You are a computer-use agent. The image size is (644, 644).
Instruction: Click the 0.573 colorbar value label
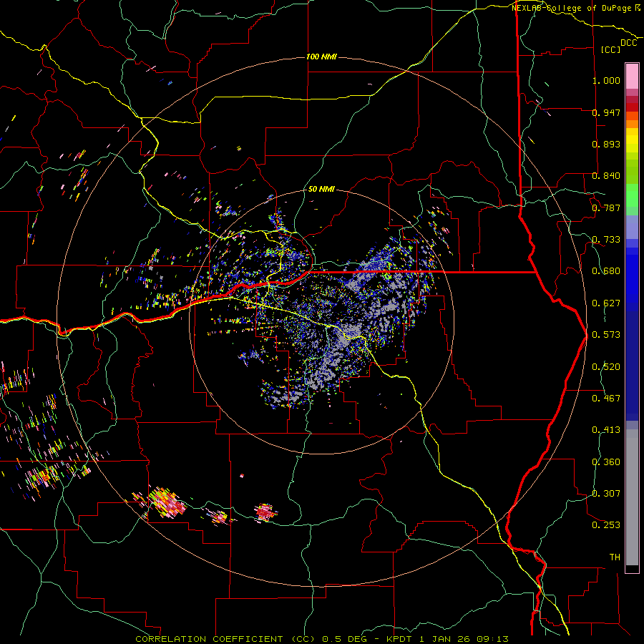[x=606, y=335]
